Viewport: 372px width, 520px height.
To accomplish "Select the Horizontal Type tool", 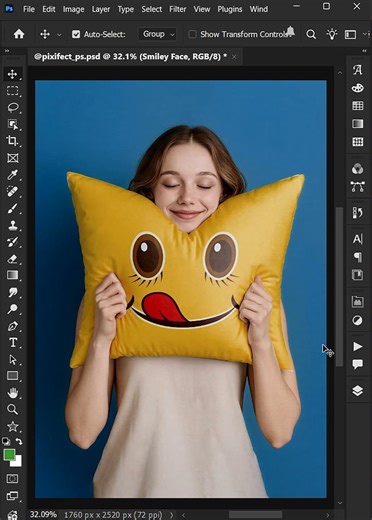I will [x=13, y=343].
